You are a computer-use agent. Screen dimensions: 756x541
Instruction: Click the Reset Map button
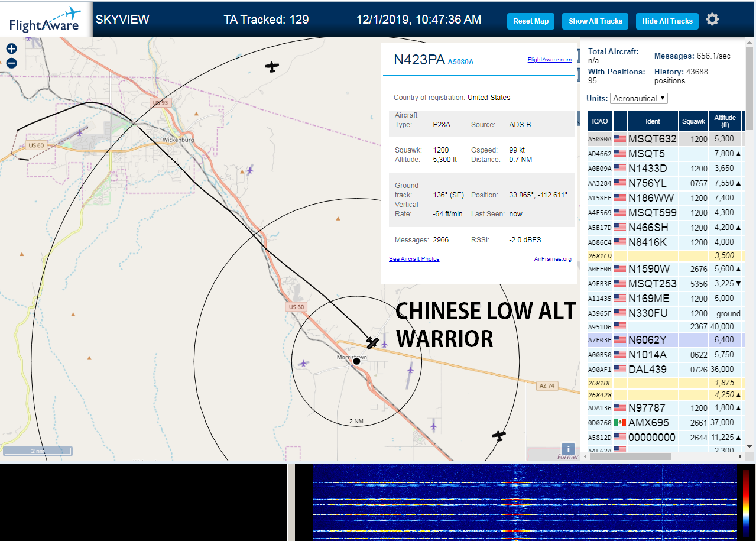click(x=531, y=21)
